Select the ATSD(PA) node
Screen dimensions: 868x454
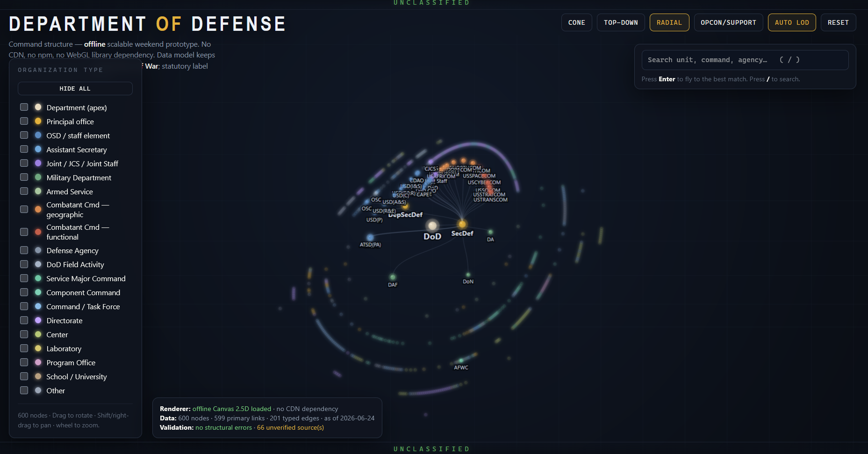[x=370, y=237]
